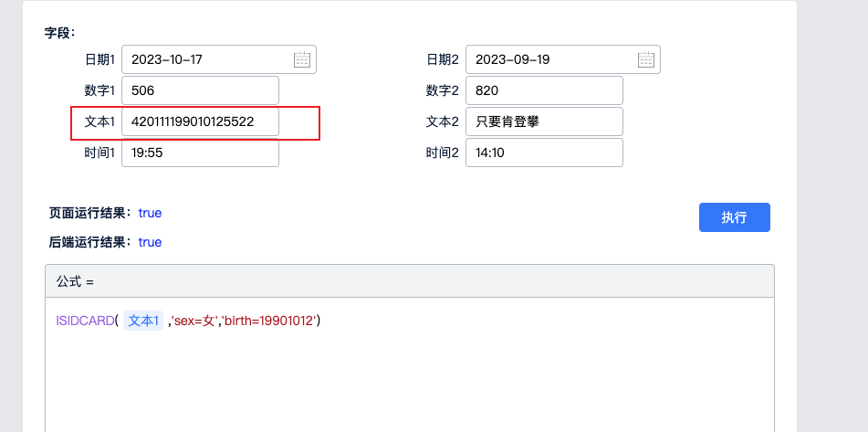
Task: Select the 时间1 input showing 19:55
Action: (200, 153)
